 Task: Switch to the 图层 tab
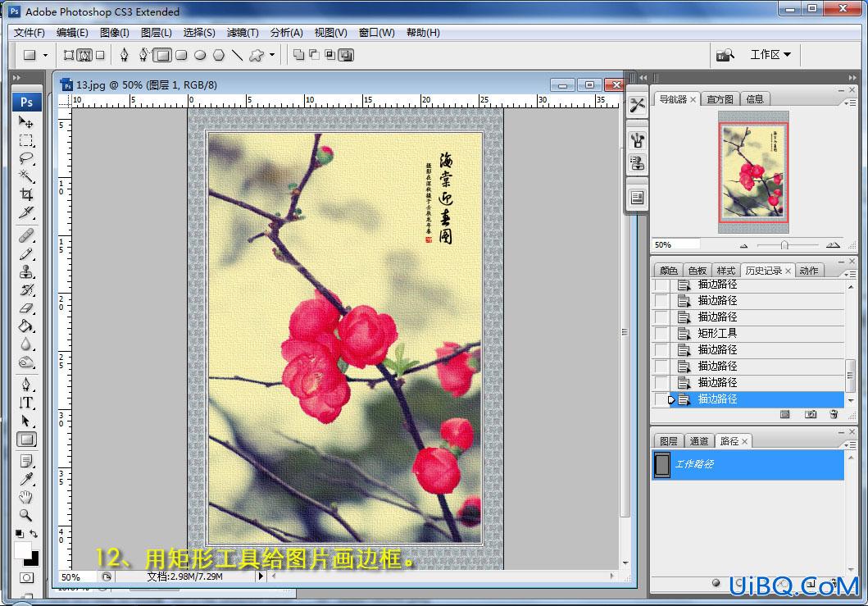tap(668, 441)
